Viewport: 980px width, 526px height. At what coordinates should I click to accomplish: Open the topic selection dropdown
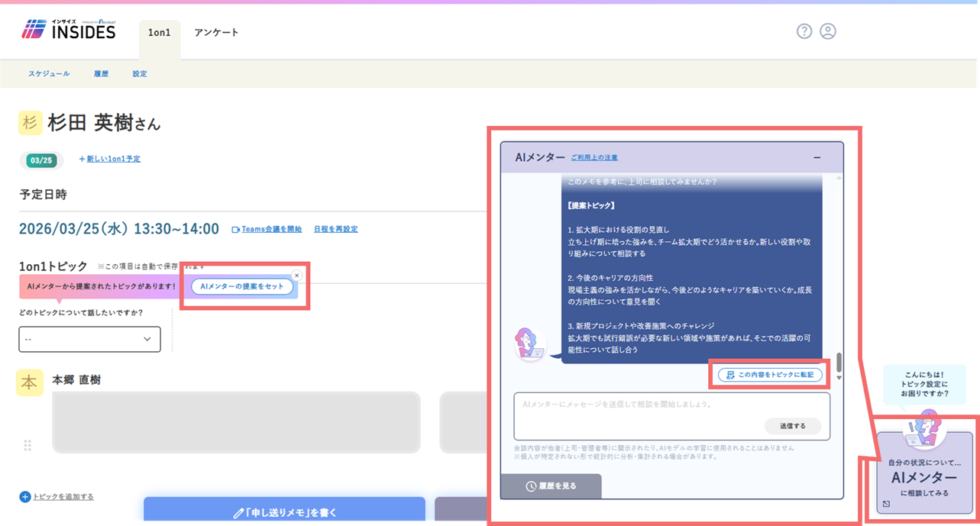[89, 339]
